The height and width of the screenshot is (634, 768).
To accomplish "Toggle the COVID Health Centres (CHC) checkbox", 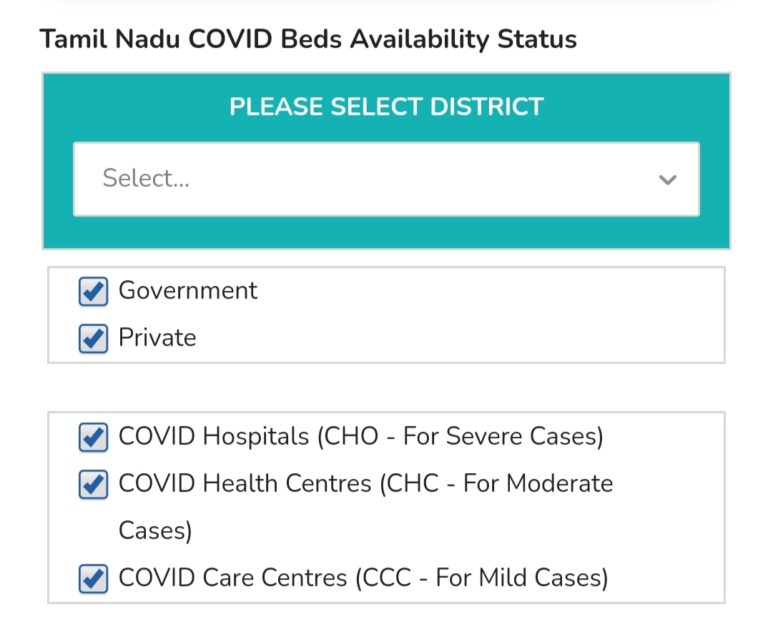I will coord(93,484).
